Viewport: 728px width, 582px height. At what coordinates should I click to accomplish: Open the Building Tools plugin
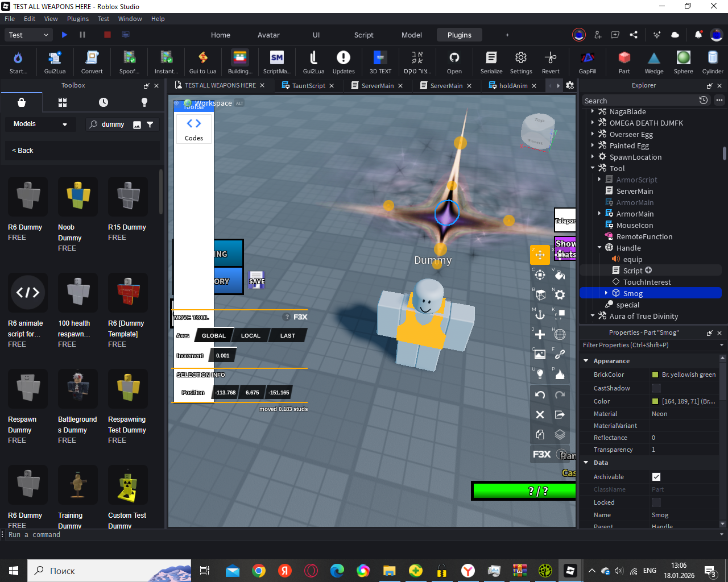coord(240,62)
